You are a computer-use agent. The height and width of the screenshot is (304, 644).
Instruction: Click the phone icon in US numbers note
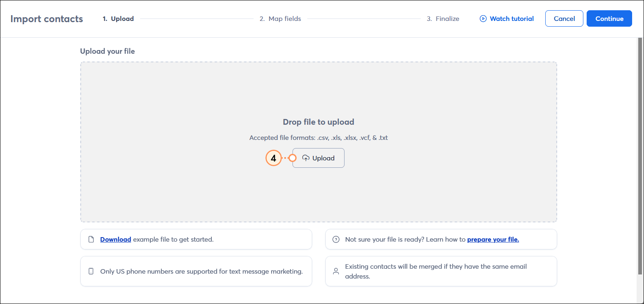point(91,271)
